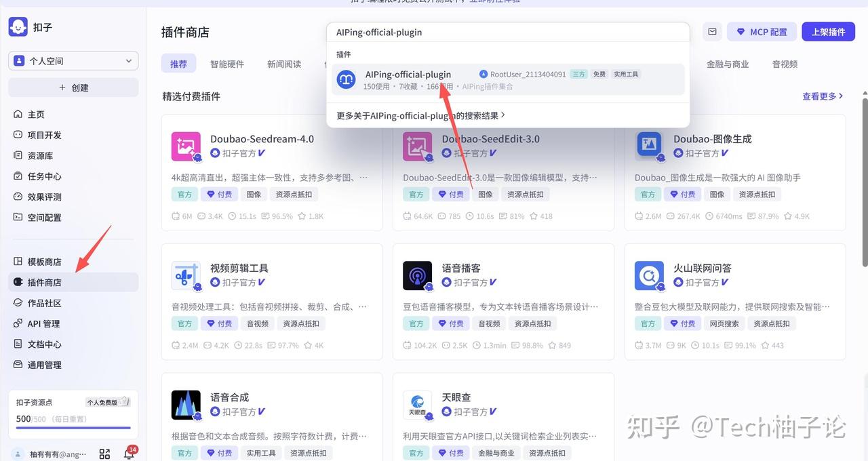
Task: Open the Doubao-图像生成 plugin icon
Action: pyautogui.click(x=650, y=146)
